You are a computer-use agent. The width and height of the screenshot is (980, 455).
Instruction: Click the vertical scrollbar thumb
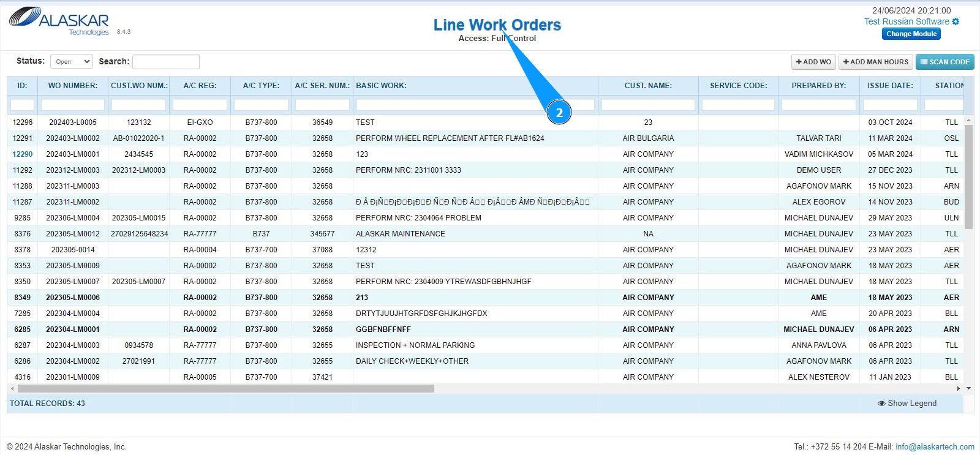[968, 176]
